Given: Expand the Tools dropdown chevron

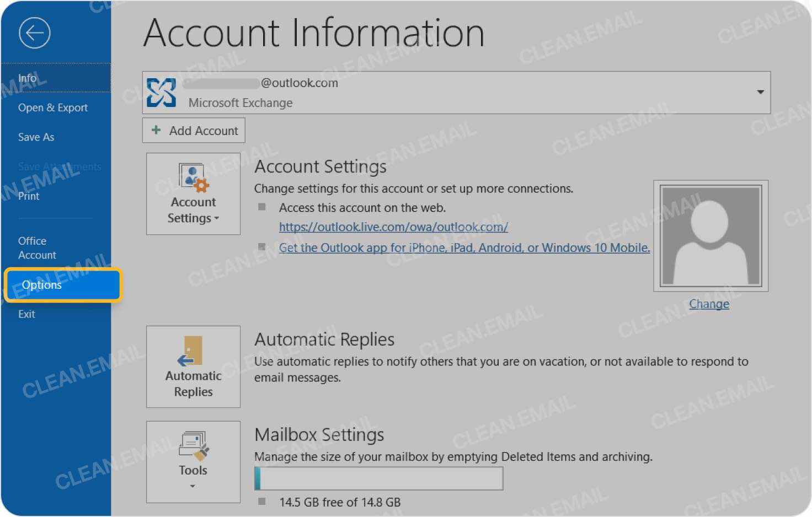Looking at the screenshot, I should coord(193,487).
